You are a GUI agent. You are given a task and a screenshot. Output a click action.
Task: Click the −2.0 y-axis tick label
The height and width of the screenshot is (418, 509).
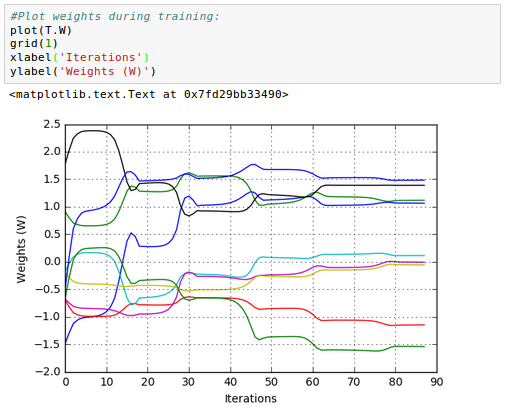48,372
